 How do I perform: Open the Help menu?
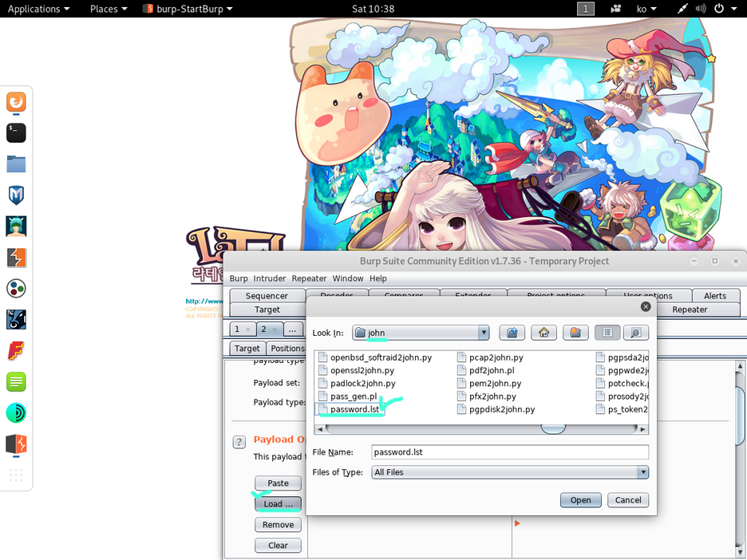pos(378,278)
